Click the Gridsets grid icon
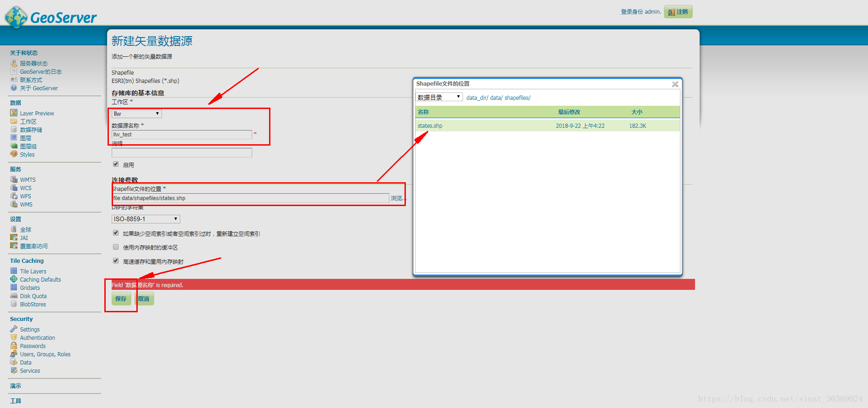 pyautogui.click(x=14, y=288)
